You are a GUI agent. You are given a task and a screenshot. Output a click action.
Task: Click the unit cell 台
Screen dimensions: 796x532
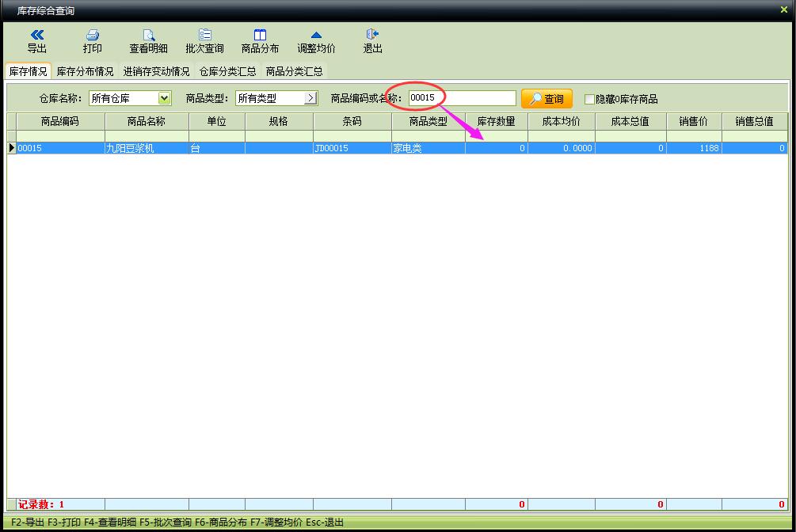coord(217,148)
